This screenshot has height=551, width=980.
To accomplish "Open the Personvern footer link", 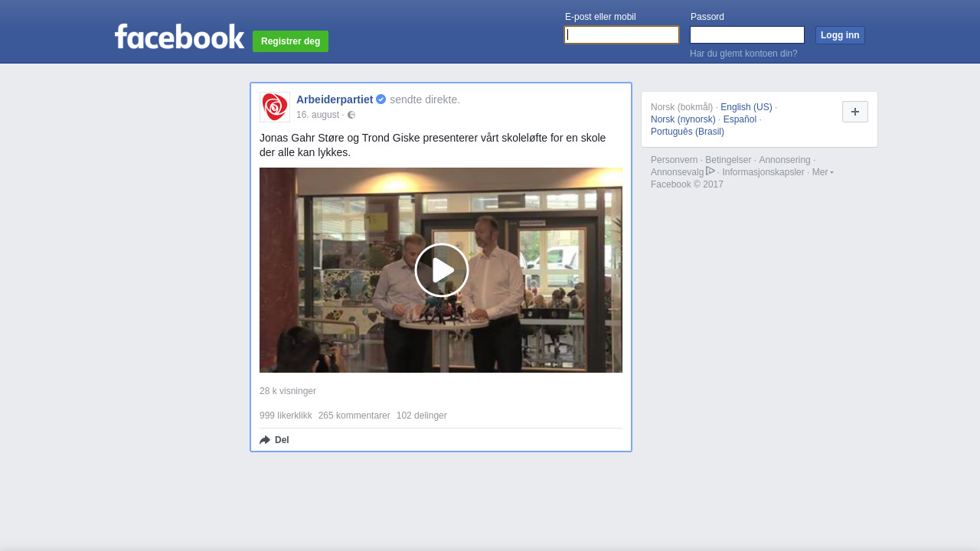I will pyautogui.click(x=675, y=160).
